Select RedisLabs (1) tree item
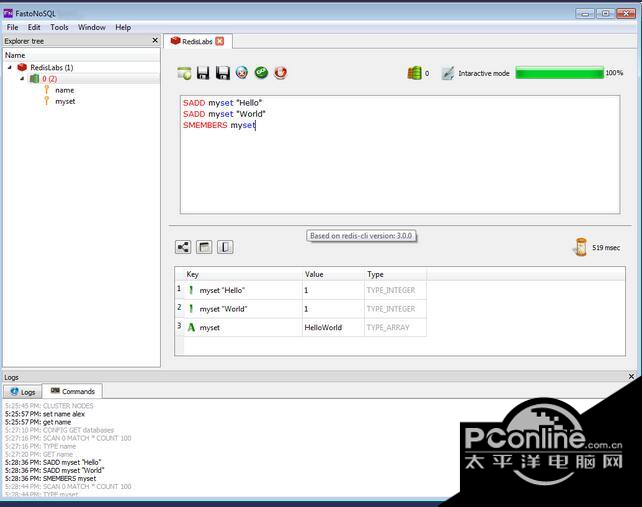 click(52, 68)
